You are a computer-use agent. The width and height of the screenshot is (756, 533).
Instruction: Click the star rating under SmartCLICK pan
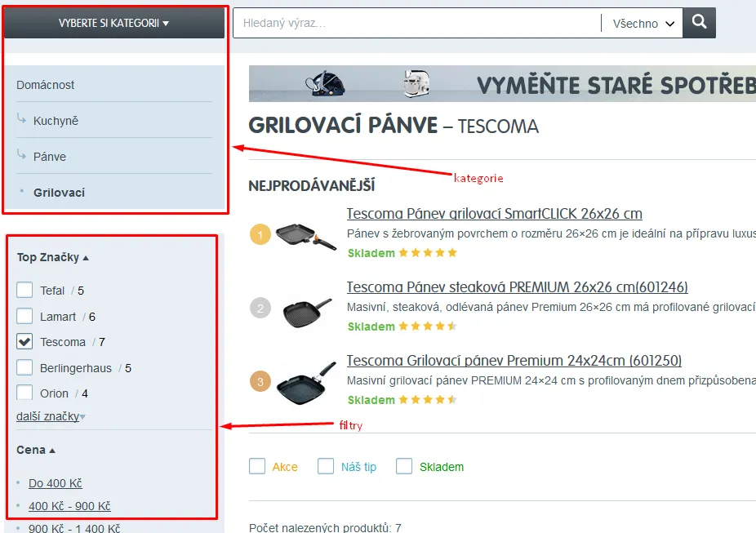click(428, 253)
